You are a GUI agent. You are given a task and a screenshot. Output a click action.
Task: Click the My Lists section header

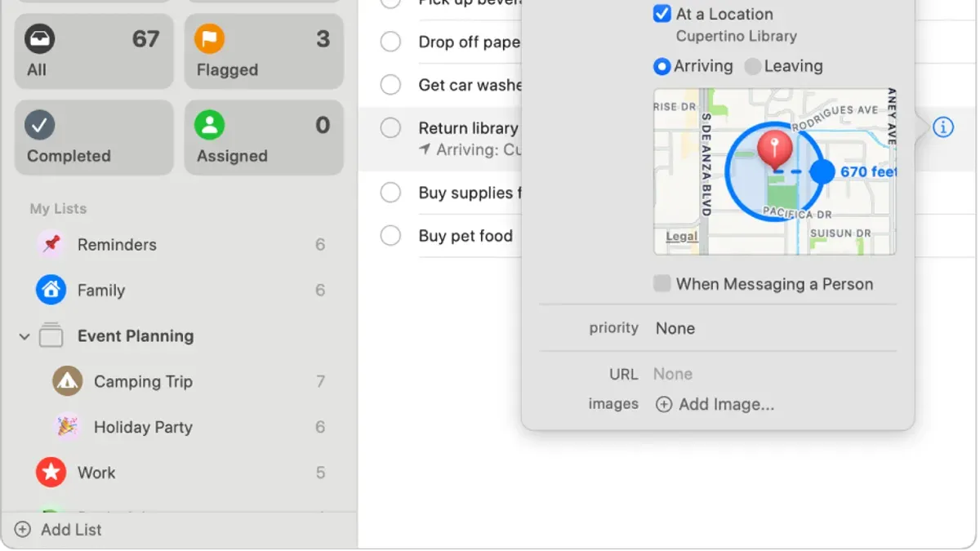click(x=58, y=208)
